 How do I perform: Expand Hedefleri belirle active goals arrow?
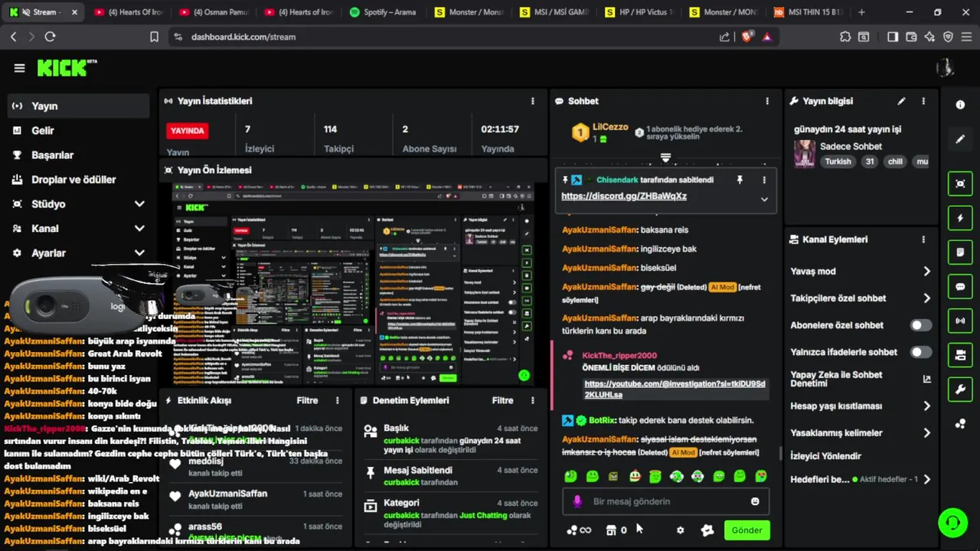pyautogui.click(x=926, y=480)
